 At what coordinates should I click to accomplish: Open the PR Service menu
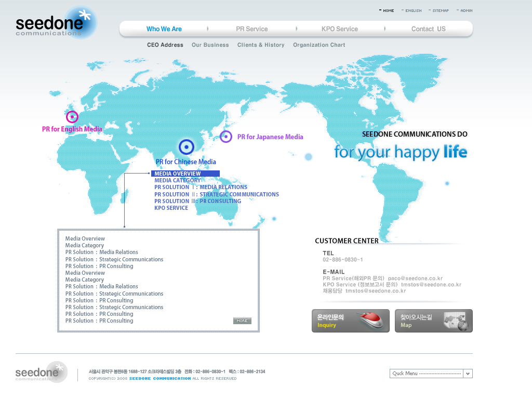pyautogui.click(x=251, y=29)
